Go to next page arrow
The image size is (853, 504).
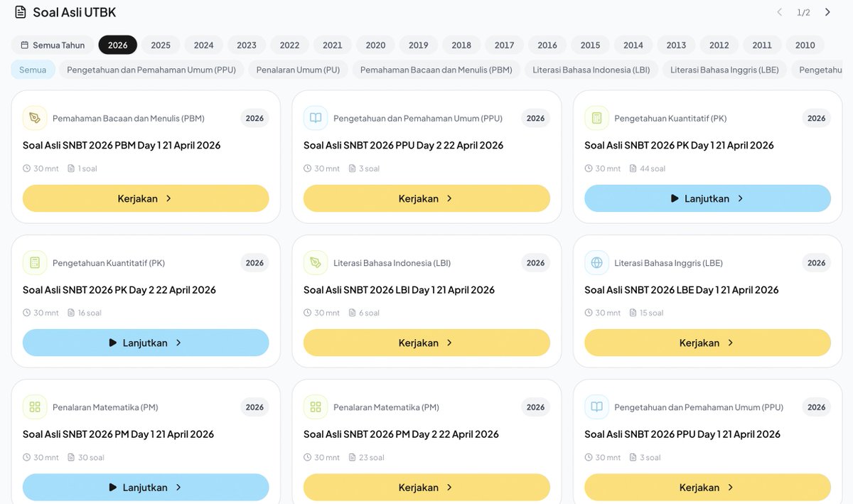tap(827, 12)
